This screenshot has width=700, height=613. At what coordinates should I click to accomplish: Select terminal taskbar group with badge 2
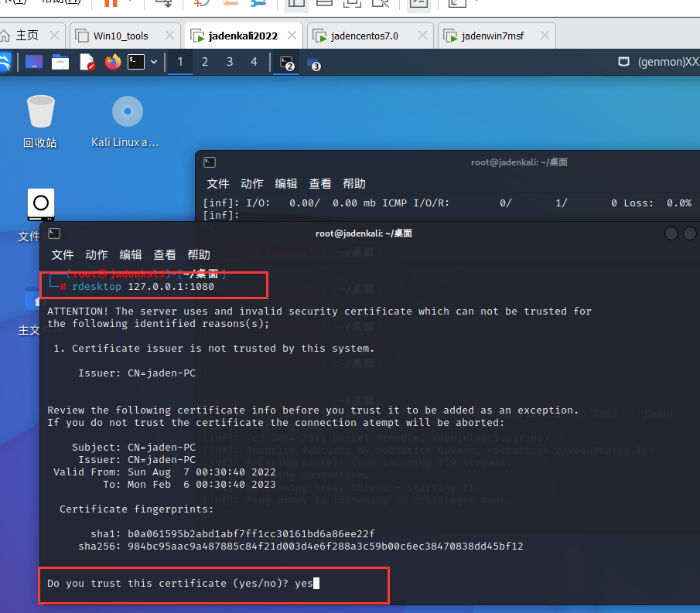pyautogui.click(x=287, y=62)
